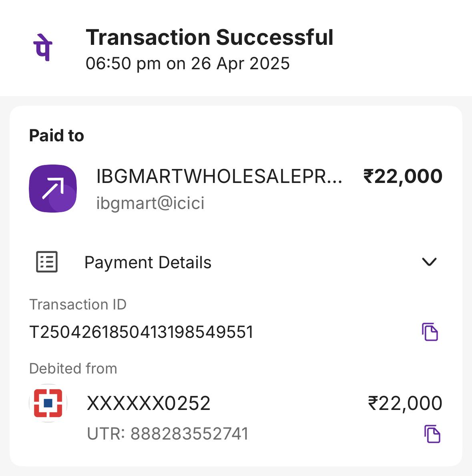Viewport: 472px width, 476px height.
Task: Click the HDFC bank logo icon
Action: click(48, 403)
